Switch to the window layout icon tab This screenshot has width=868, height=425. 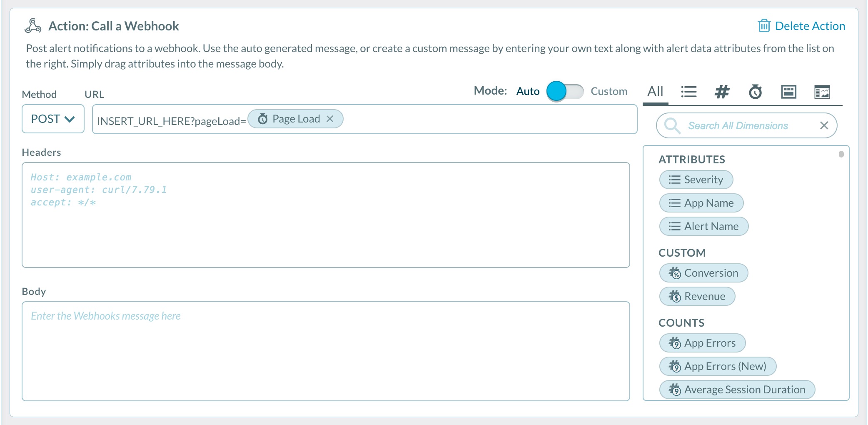[x=788, y=91]
